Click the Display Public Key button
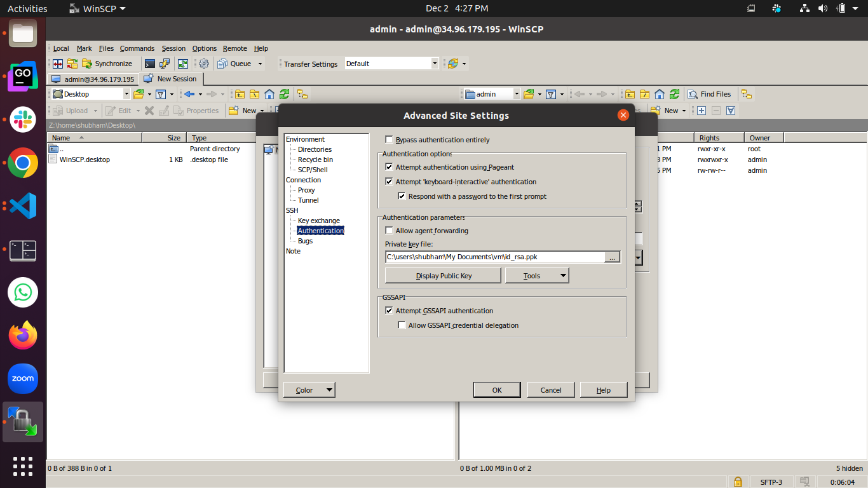 point(444,276)
